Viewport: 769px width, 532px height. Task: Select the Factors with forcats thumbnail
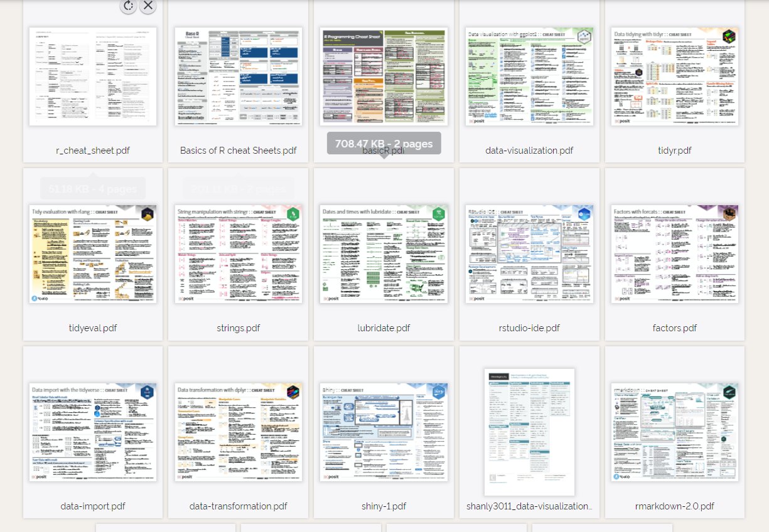(x=675, y=253)
